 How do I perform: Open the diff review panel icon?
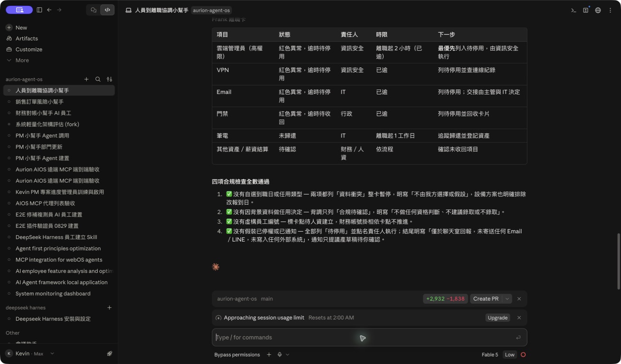click(586, 10)
